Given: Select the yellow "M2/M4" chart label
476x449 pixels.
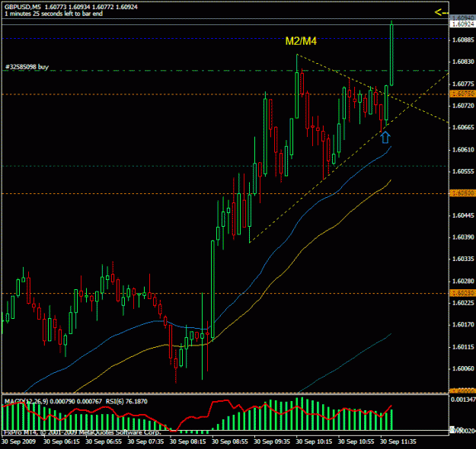Looking at the screenshot, I should 301,41.
